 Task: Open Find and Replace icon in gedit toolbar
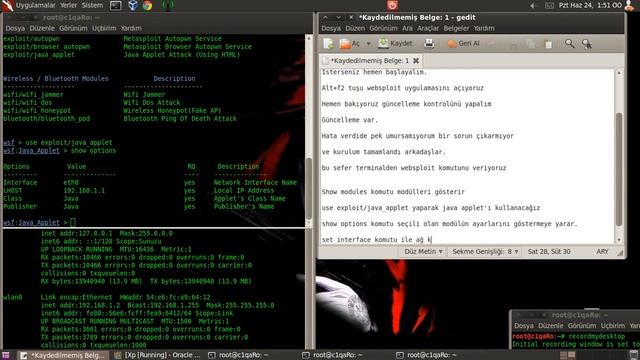coord(587,44)
